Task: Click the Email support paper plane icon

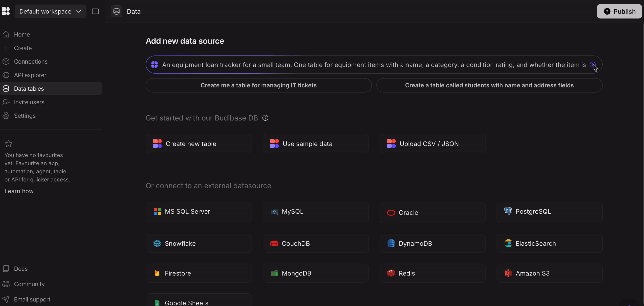Action: coord(6,299)
